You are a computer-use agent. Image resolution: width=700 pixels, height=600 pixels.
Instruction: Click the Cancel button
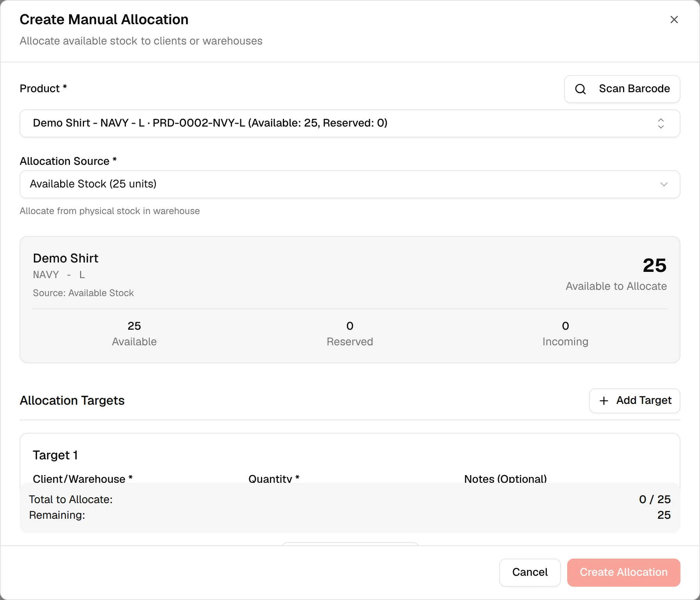coord(530,572)
